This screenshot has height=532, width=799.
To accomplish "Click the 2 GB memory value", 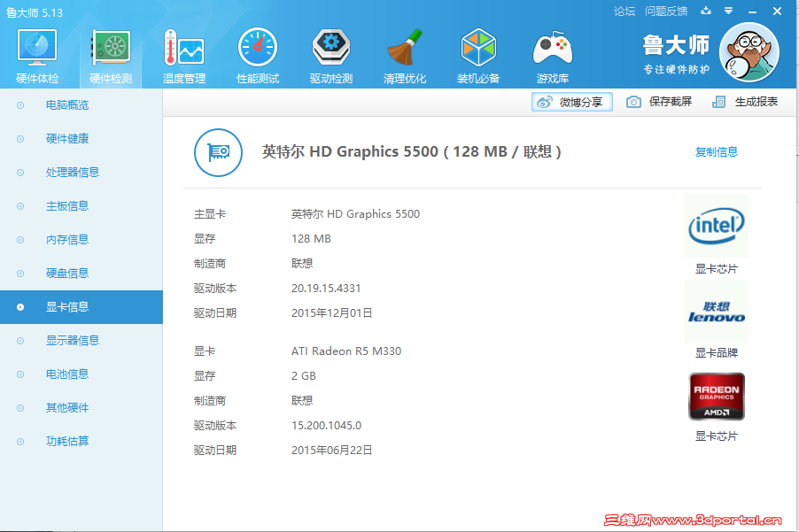I will [304, 375].
